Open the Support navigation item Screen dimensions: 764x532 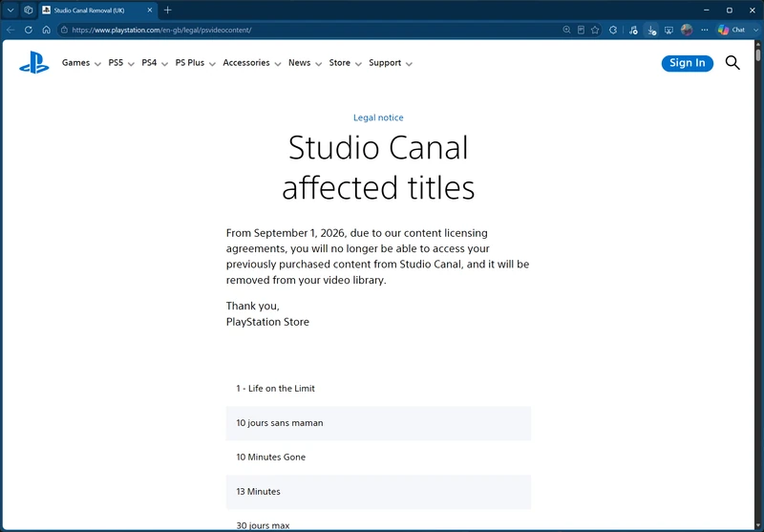coord(385,63)
